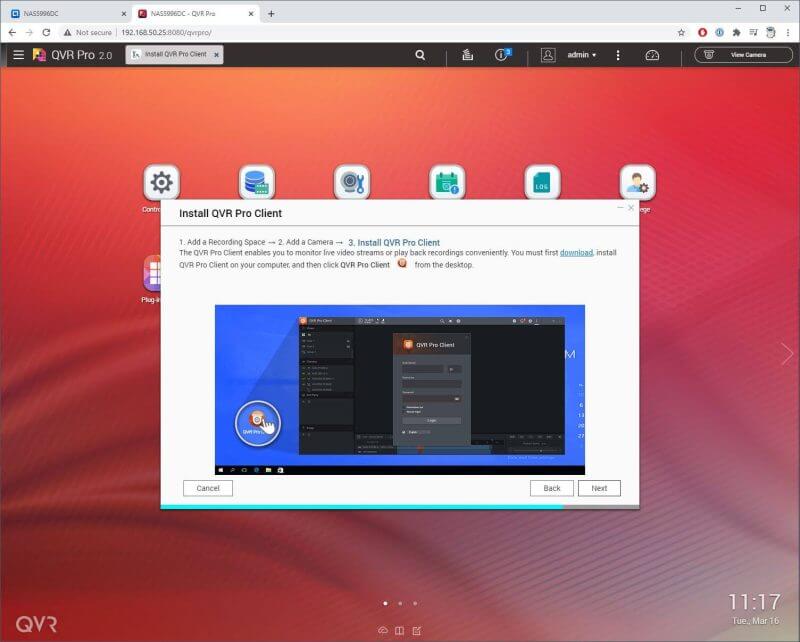Screen dimensions: 800x642
Task: Open the user privilege desktop icon
Action: click(x=637, y=182)
